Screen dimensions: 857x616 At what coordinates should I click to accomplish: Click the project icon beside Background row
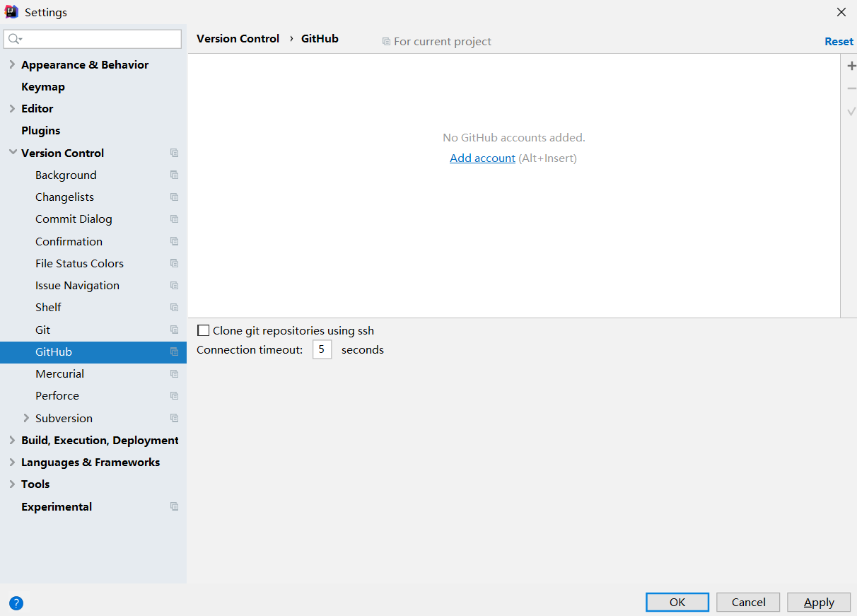[x=175, y=175]
